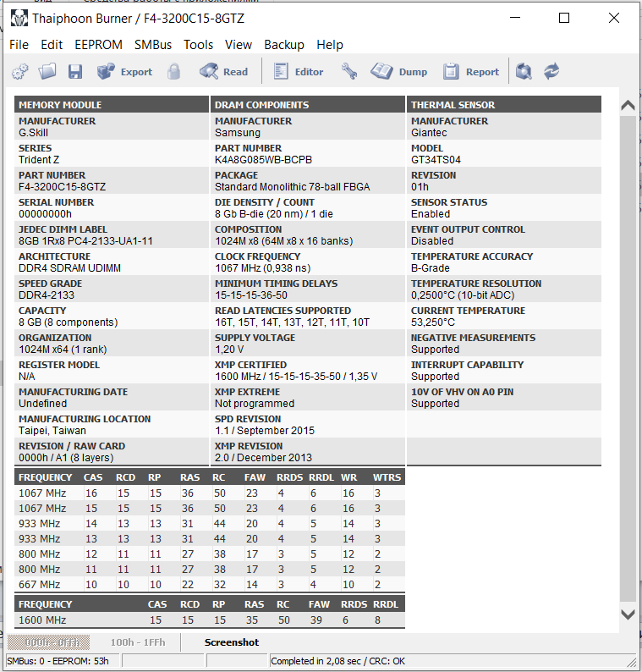Open the Edit menu

click(52, 45)
